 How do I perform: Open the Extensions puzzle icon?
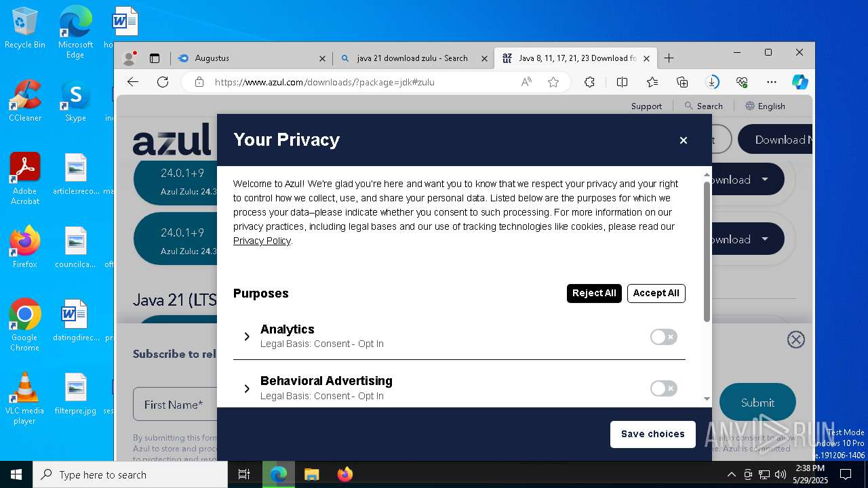pos(589,82)
